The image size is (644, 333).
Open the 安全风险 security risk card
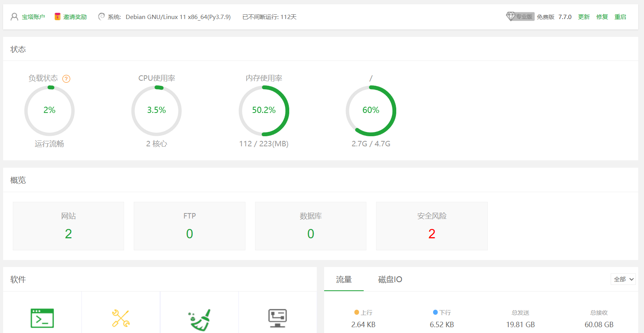(432, 226)
